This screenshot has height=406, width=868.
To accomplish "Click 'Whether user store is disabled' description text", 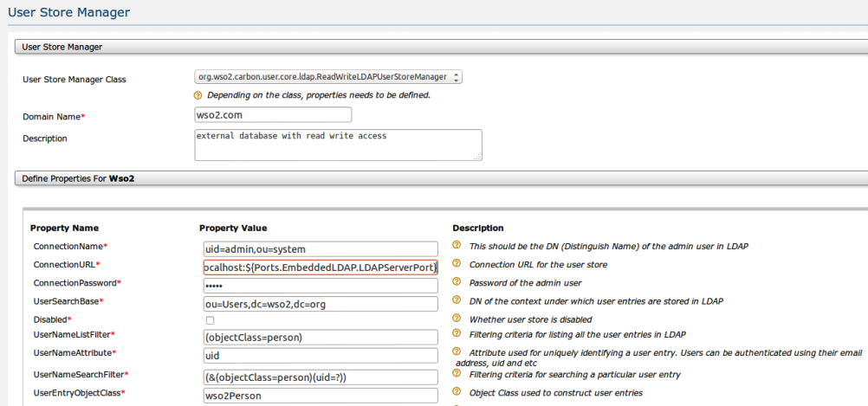I will (x=531, y=319).
